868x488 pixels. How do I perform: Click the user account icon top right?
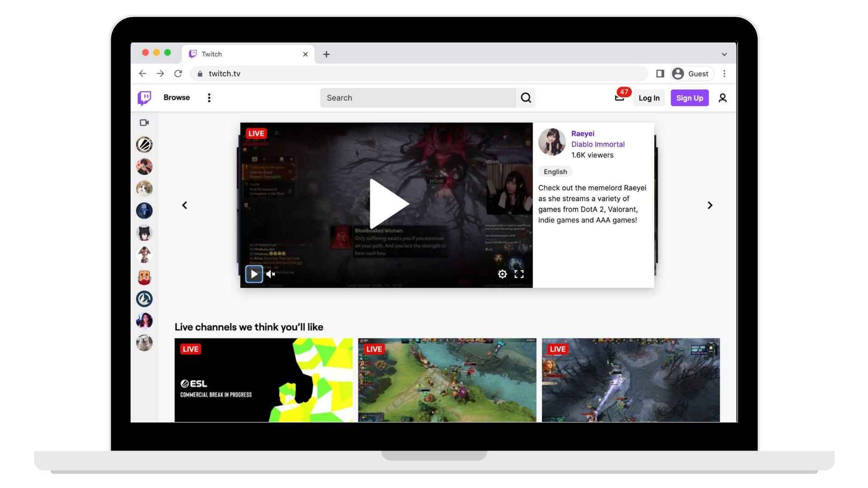(x=722, y=97)
